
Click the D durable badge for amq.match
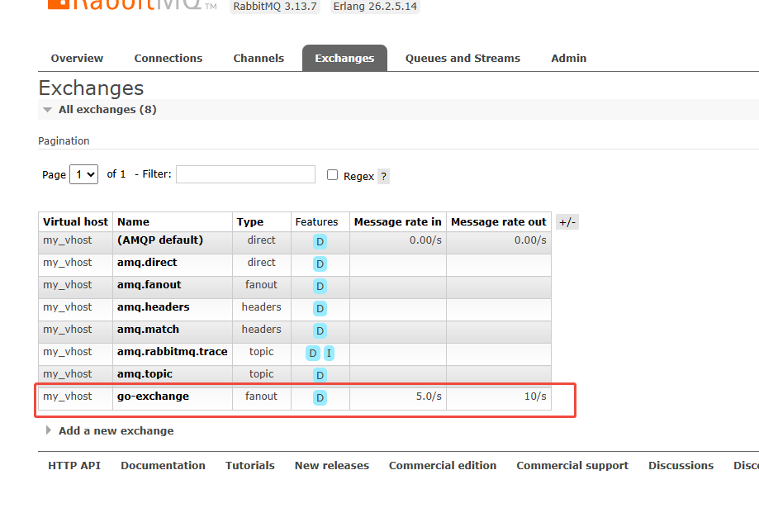click(x=320, y=330)
